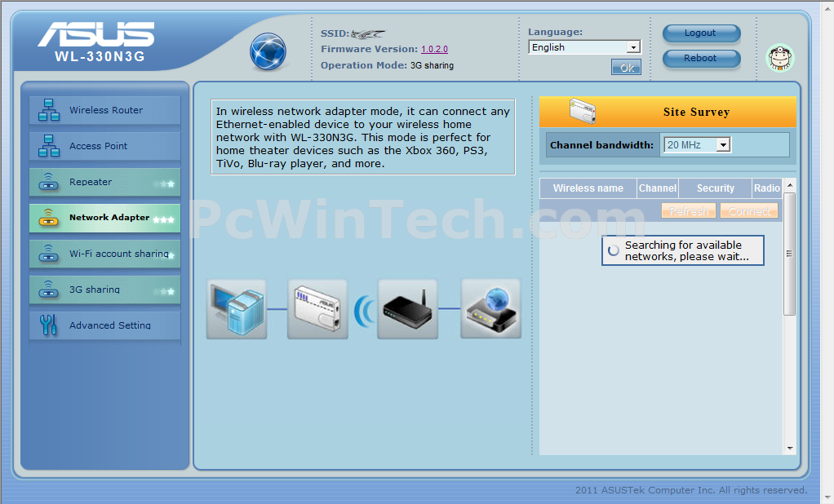Click the network adapter mode description text
This screenshot has width=834, height=504.
coord(363,137)
